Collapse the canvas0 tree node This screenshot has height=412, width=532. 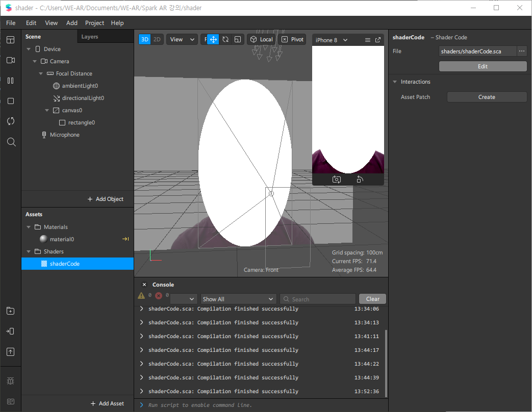tap(47, 110)
